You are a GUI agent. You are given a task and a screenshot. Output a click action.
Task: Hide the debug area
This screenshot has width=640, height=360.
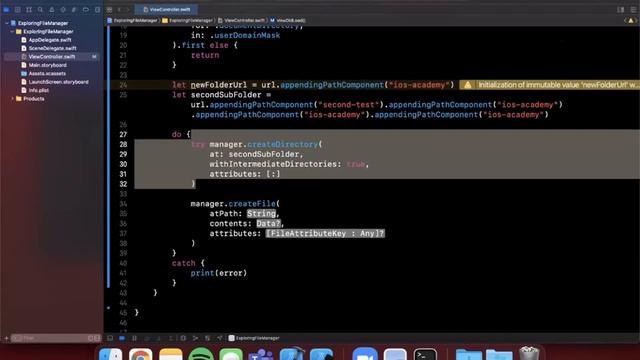(110, 338)
